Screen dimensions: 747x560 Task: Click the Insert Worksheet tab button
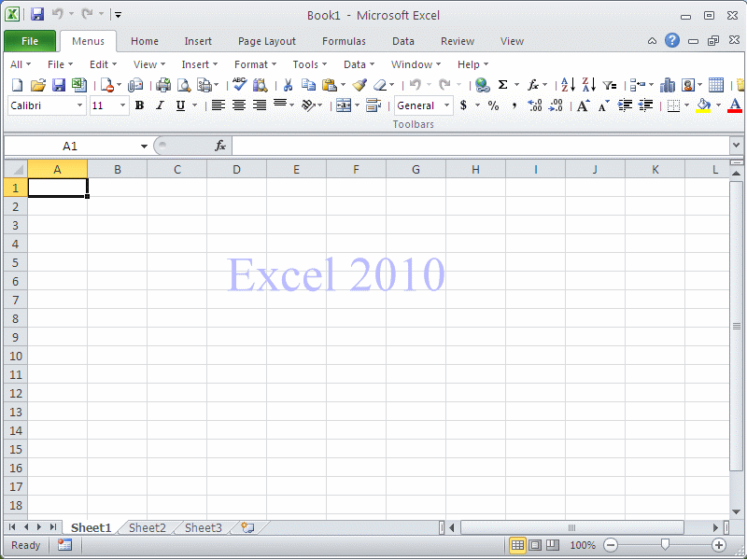click(x=247, y=527)
